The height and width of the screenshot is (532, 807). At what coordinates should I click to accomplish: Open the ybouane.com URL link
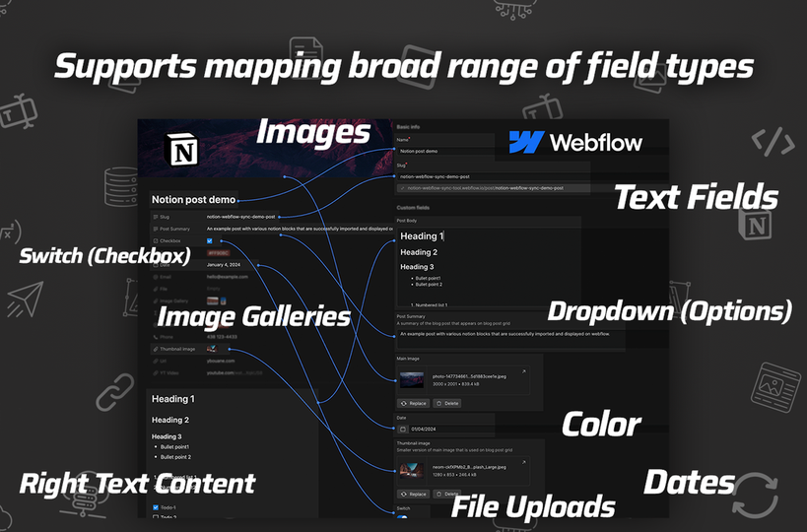click(221, 361)
